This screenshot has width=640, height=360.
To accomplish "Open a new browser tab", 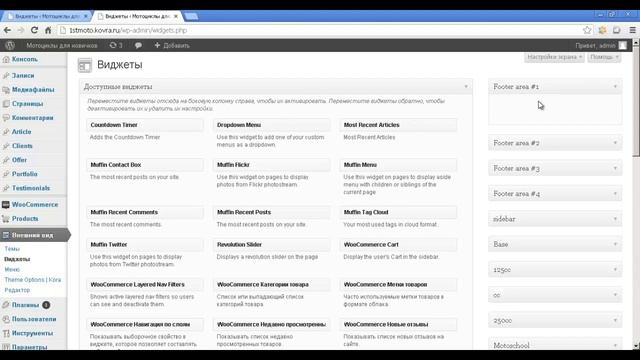I will pos(191,16).
